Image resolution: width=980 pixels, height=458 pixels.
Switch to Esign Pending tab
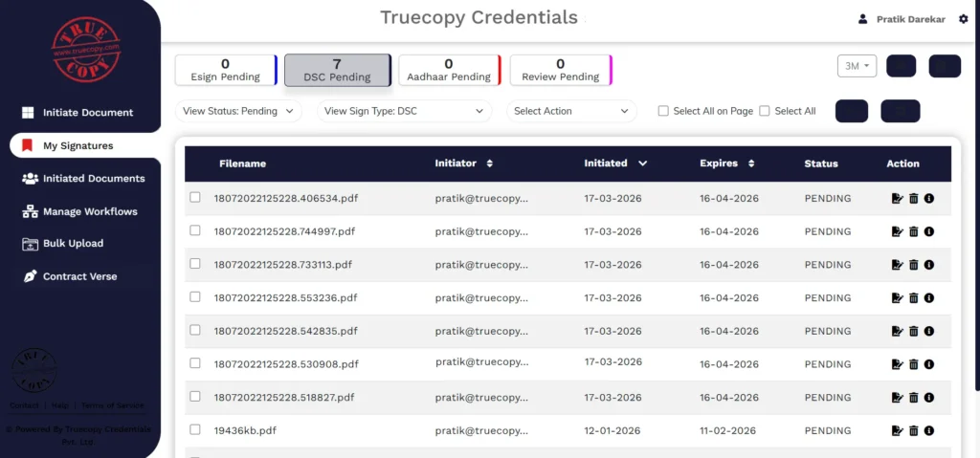(x=226, y=70)
